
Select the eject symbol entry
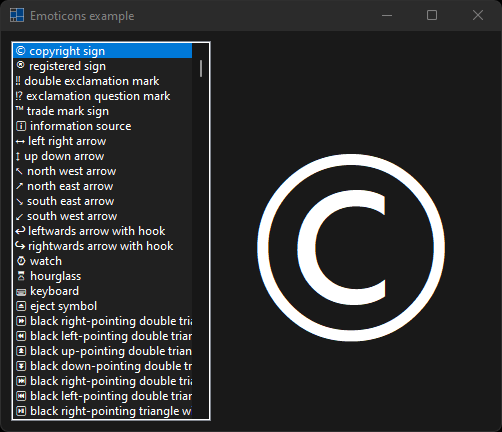(x=103, y=306)
